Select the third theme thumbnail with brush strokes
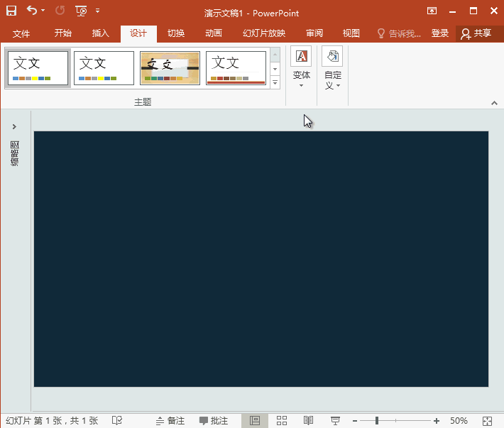The width and height of the screenshot is (504, 428). click(170, 68)
